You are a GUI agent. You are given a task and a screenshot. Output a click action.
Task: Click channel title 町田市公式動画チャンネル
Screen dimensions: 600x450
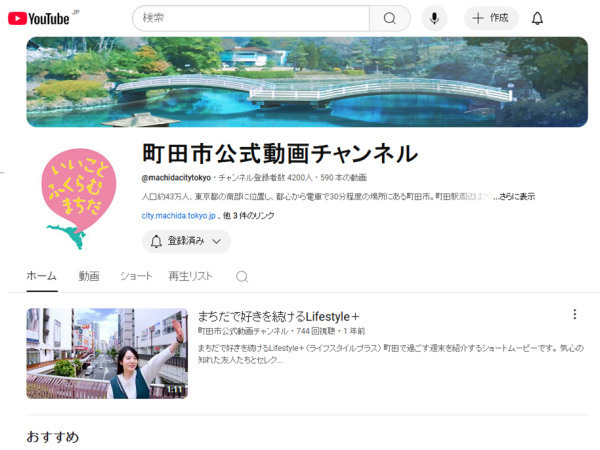click(x=280, y=153)
